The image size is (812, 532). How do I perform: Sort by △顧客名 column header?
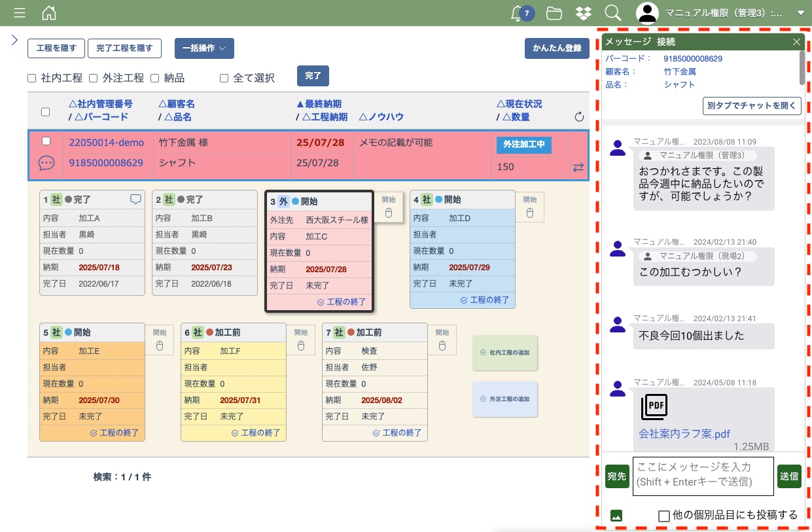177,104
